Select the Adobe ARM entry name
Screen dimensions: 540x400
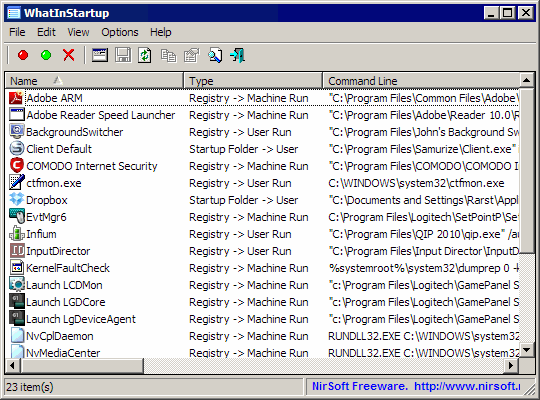54,98
